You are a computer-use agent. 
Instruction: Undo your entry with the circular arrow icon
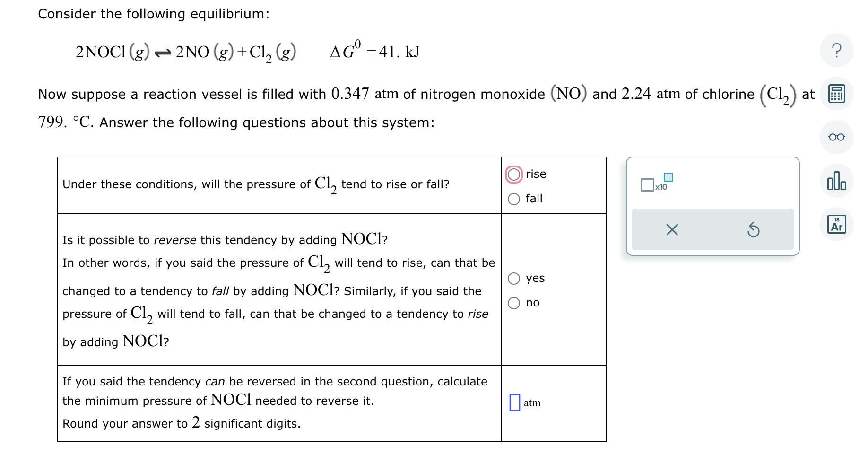point(753,229)
